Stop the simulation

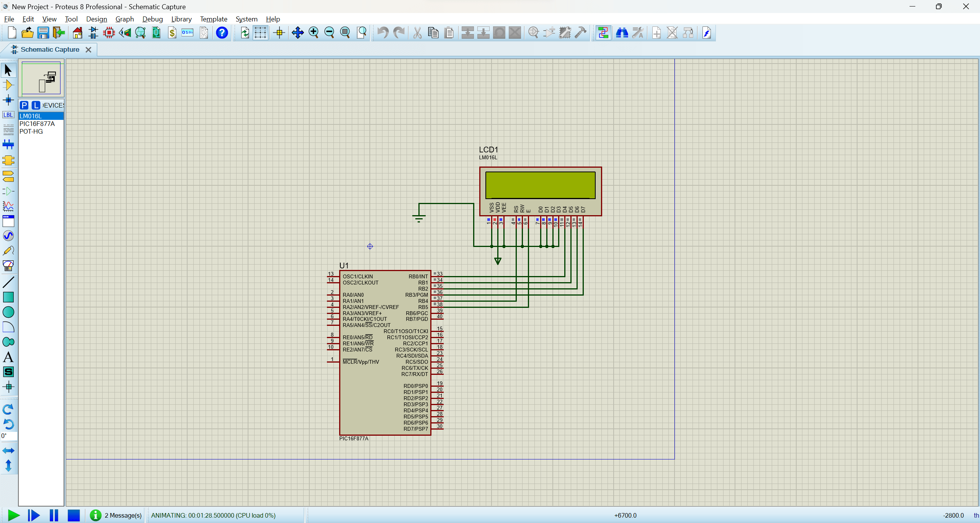[x=73, y=515]
